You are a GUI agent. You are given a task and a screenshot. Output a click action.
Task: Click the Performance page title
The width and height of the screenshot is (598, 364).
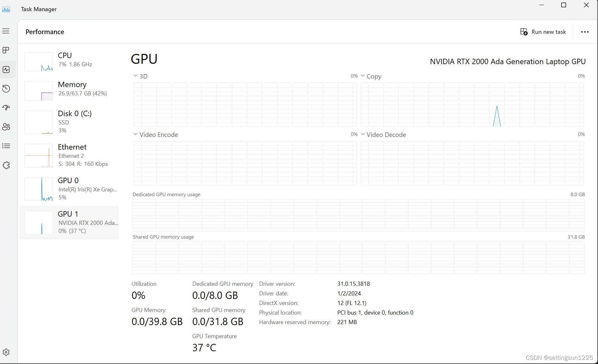click(45, 32)
